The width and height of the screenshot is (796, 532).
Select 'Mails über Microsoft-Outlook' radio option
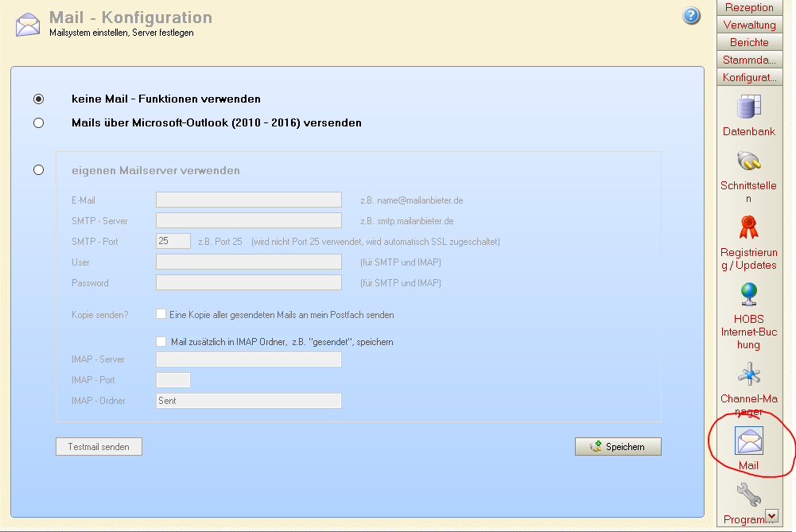tap(38, 123)
